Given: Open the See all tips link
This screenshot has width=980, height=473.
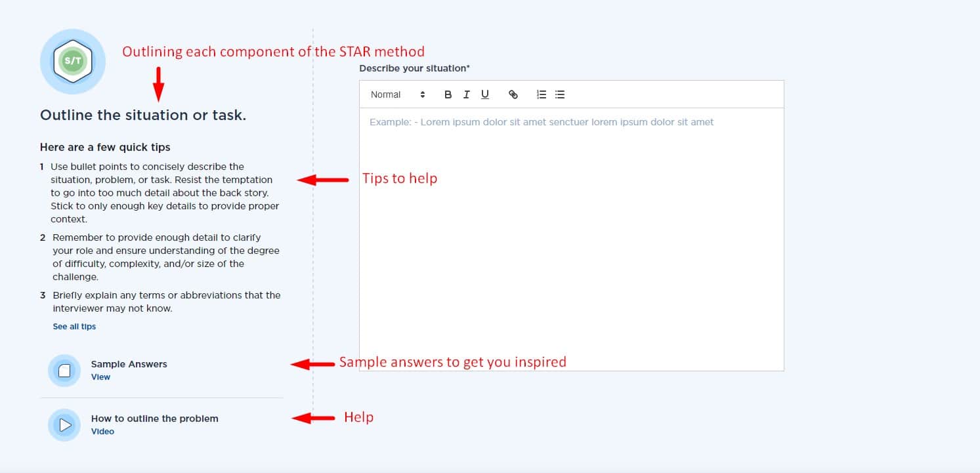Looking at the screenshot, I should point(74,326).
